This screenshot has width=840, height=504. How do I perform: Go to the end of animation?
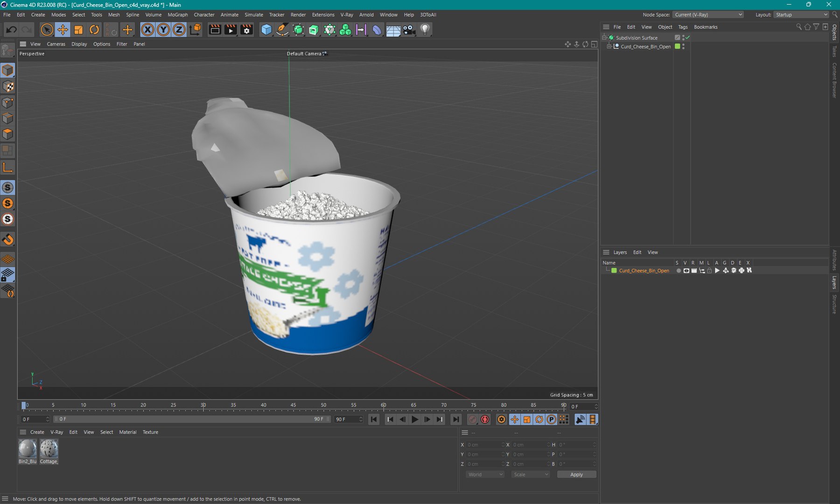(x=456, y=420)
